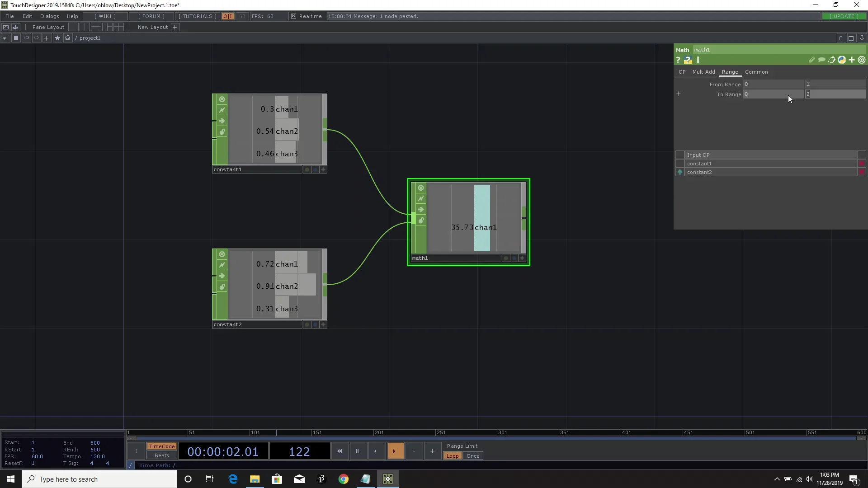
Task: Open the TUTORIALS link
Action: pyautogui.click(x=197, y=16)
